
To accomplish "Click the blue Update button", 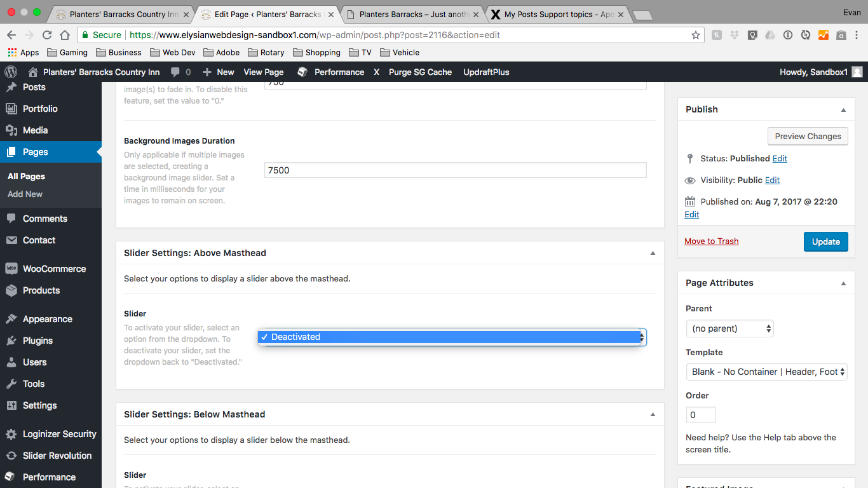I will point(825,241).
